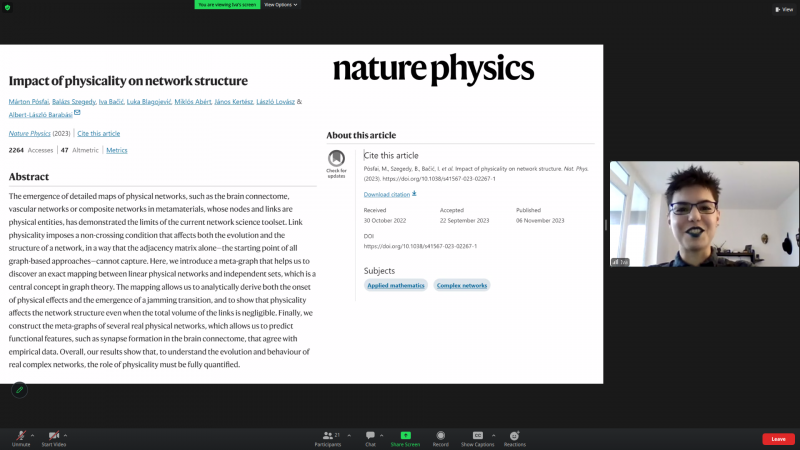Open the View Options dropdown
This screenshot has height=450, width=800.
(281, 5)
